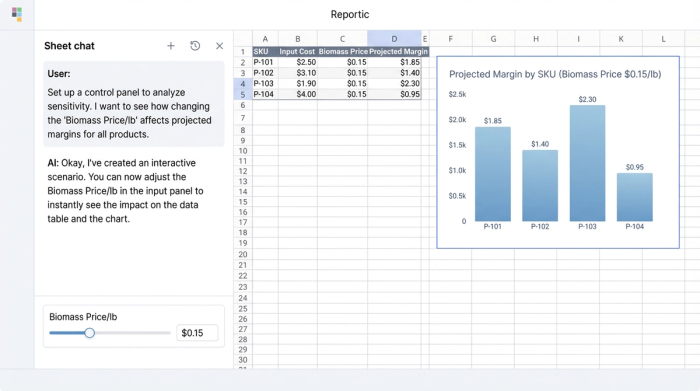Select column K header
This screenshot has width=700, height=391.
[621, 39]
